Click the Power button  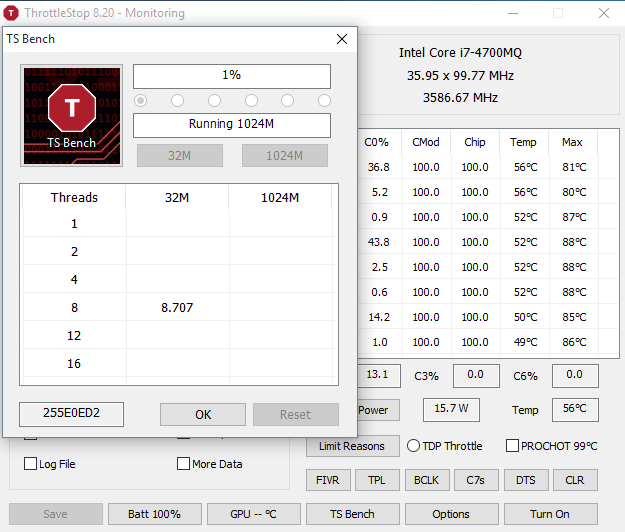coord(378,410)
